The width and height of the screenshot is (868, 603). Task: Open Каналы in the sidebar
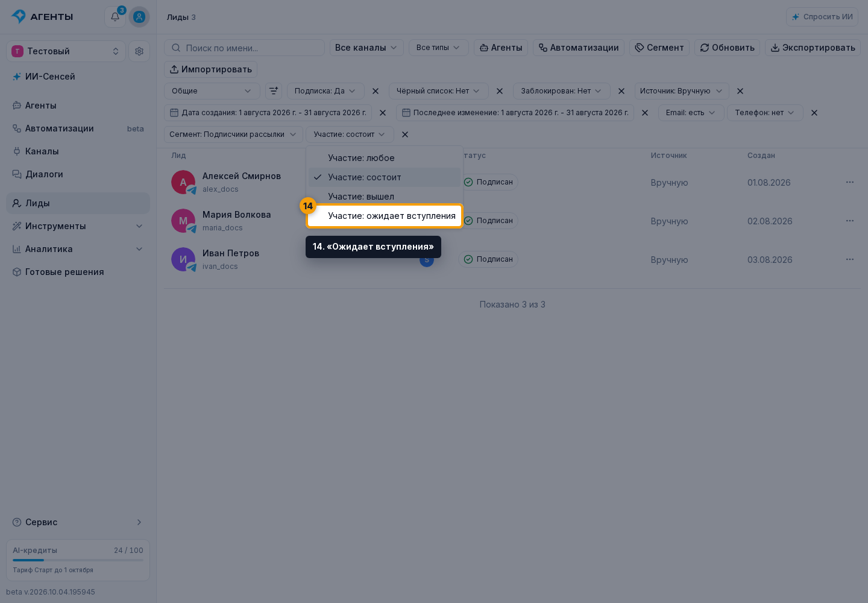click(78, 151)
